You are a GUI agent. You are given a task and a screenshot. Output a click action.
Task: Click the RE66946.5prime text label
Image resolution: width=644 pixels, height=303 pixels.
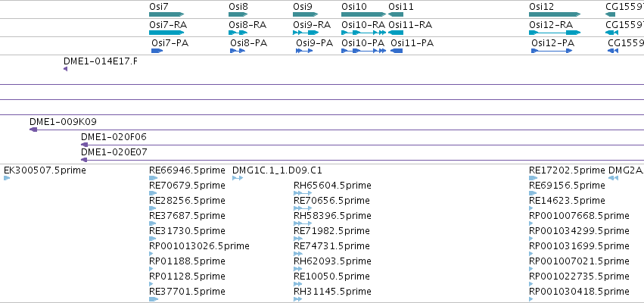tap(187, 170)
